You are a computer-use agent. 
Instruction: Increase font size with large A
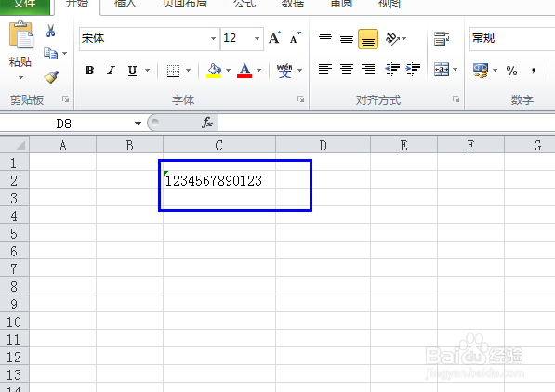[x=275, y=37]
